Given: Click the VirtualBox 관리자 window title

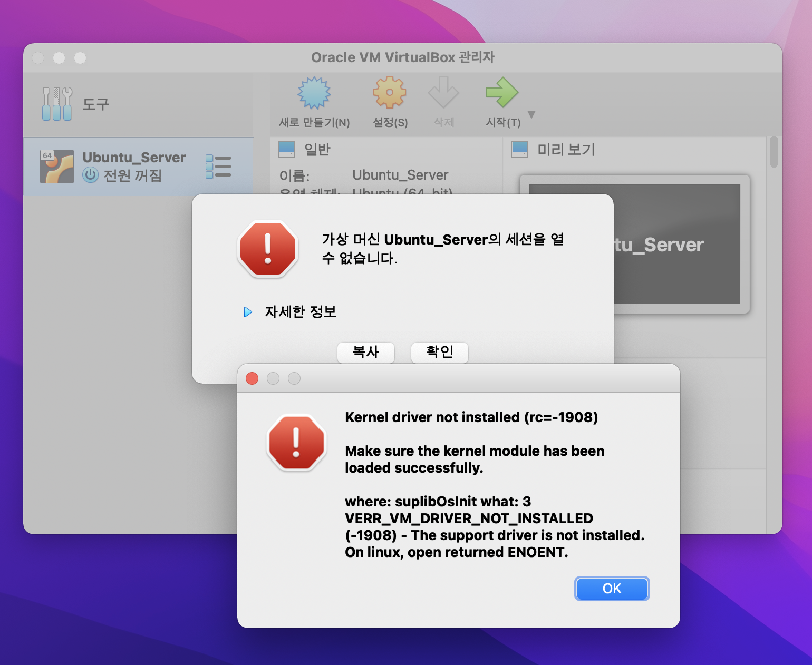Looking at the screenshot, I should (x=403, y=57).
